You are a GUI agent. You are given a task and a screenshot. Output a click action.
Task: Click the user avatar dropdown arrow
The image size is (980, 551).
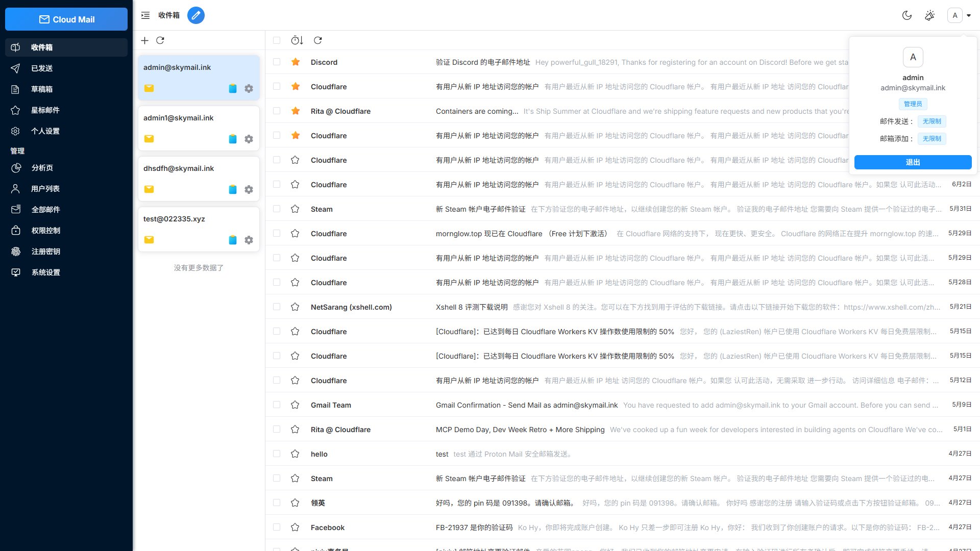coord(969,15)
